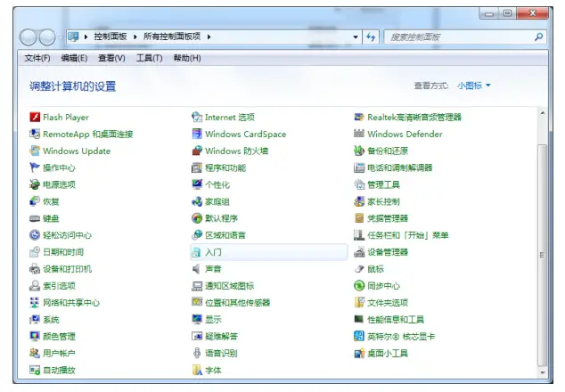Click the 用户帐户 icon
565x392 pixels.
(35, 353)
